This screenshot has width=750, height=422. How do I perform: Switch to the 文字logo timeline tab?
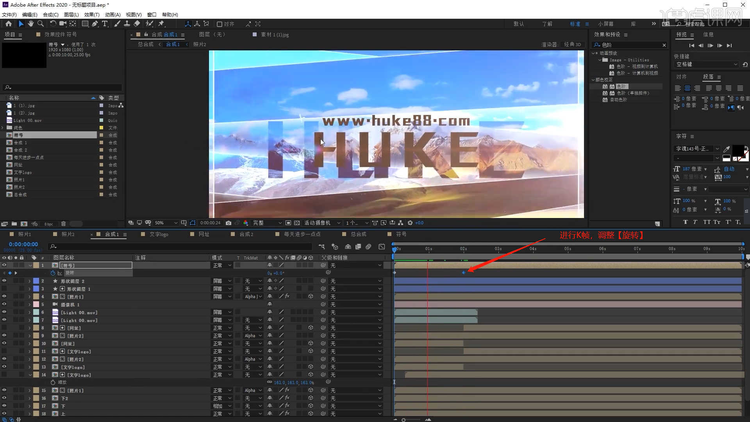[159, 234]
